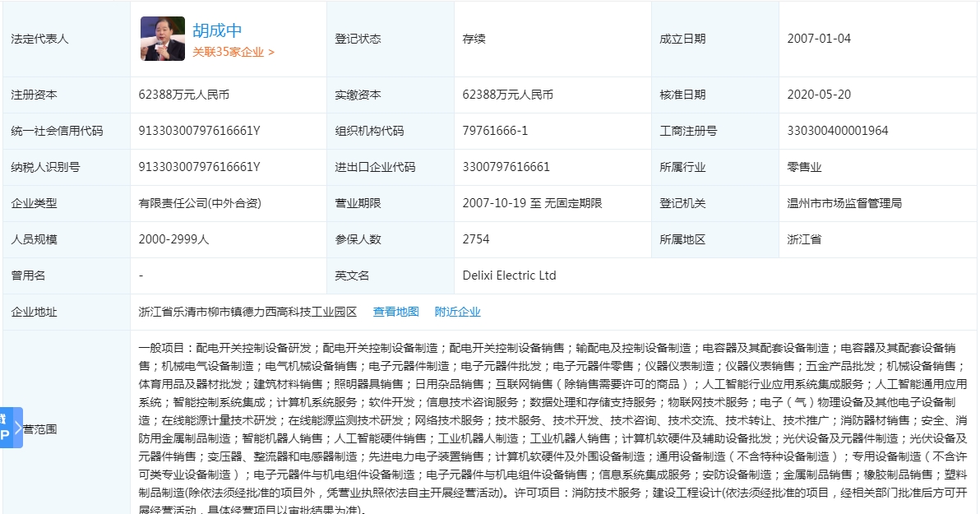Click the import-export code 3300797616661
Viewport: 980px width, 514px height.
point(506,167)
